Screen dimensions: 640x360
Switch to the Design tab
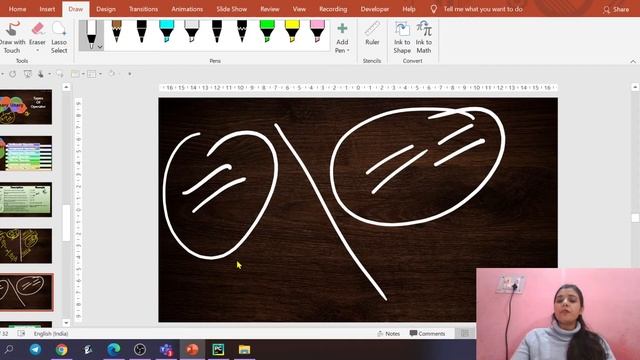pyautogui.click(x=106, y=9)
